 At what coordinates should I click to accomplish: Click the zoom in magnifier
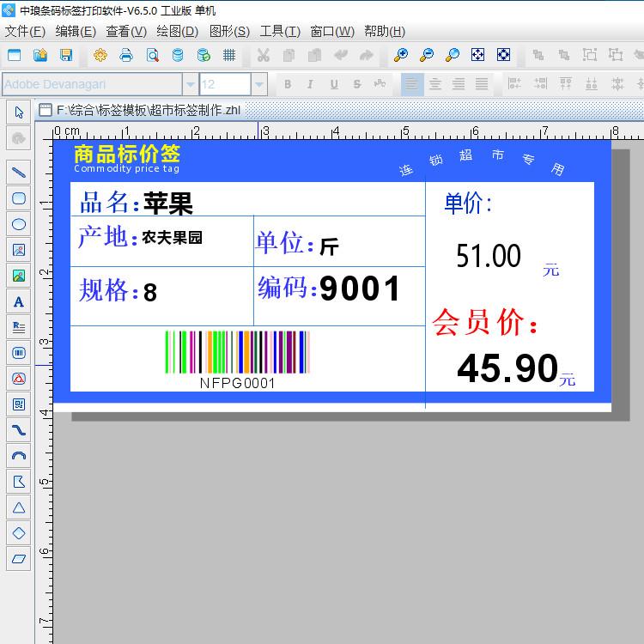(400, 55)
